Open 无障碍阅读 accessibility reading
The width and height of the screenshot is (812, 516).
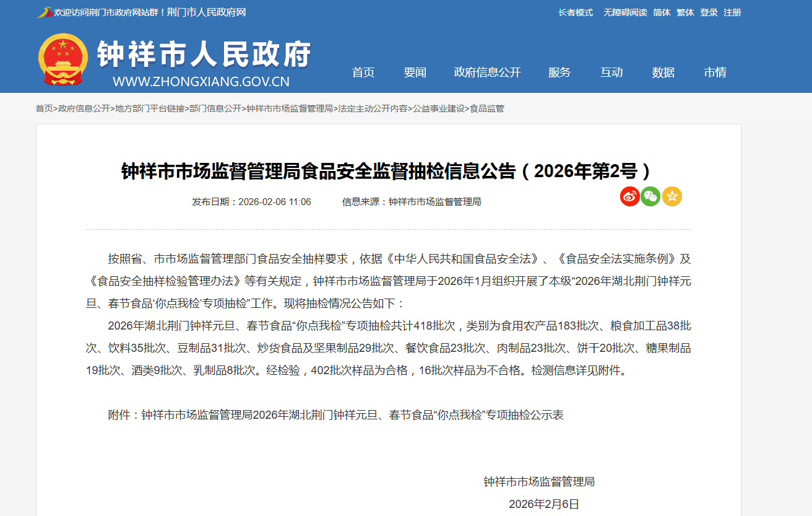625,12
